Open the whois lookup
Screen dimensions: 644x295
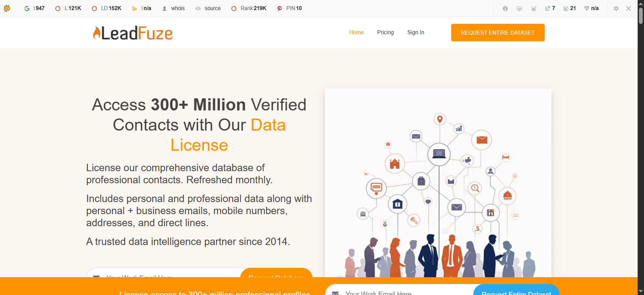(173, 8)
